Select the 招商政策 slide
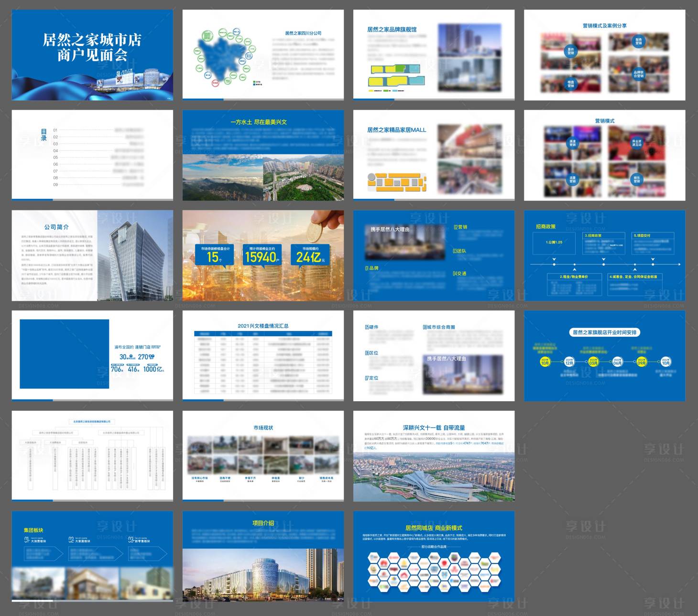 click(x=604, y=255)
